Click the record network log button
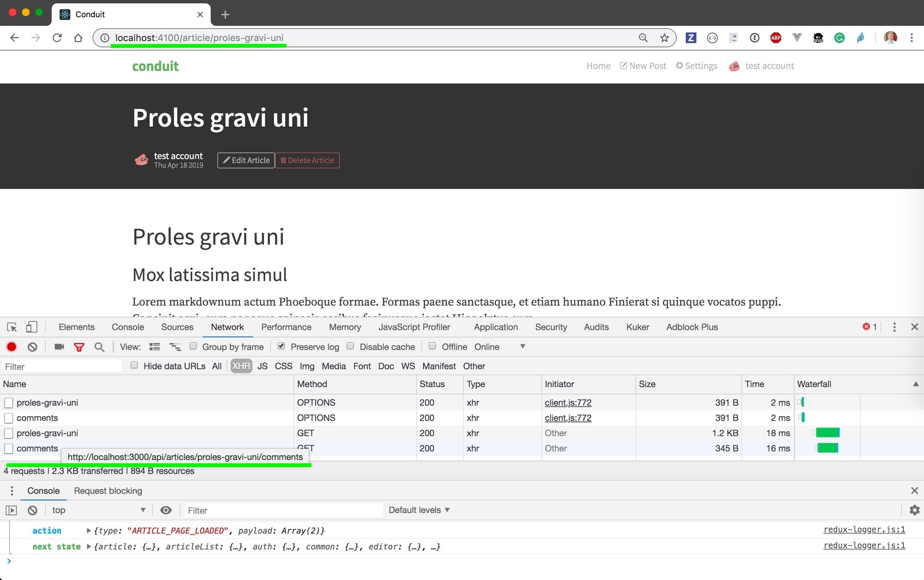 [12, 347]
